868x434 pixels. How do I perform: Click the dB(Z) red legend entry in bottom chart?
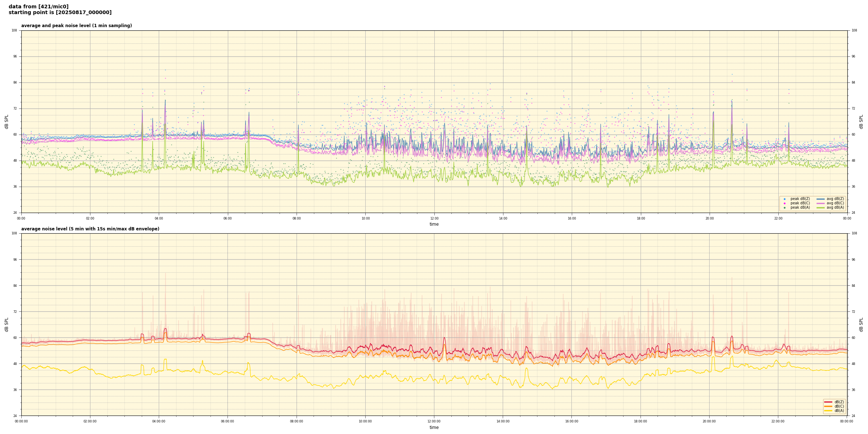coord(828,402)
